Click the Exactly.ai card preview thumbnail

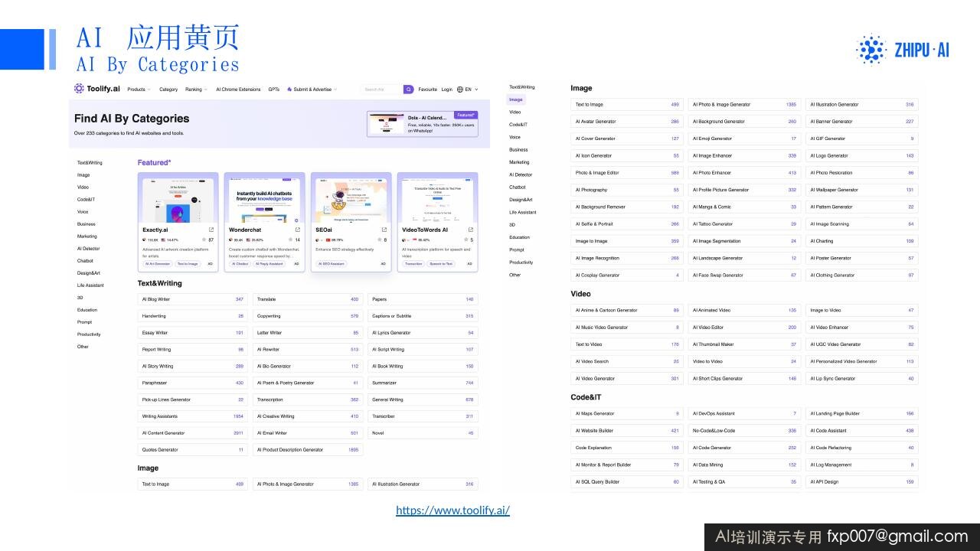[178, 201]
